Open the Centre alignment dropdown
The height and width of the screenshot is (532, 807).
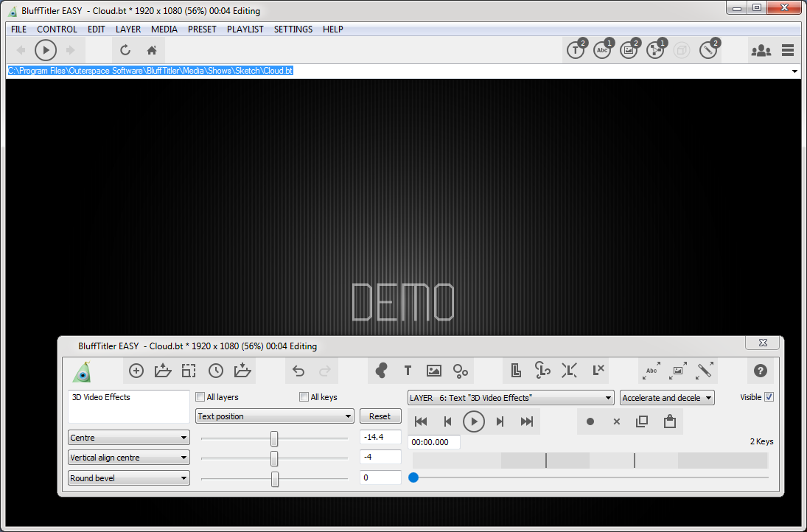pyautogui.click(x=129, y=438)
